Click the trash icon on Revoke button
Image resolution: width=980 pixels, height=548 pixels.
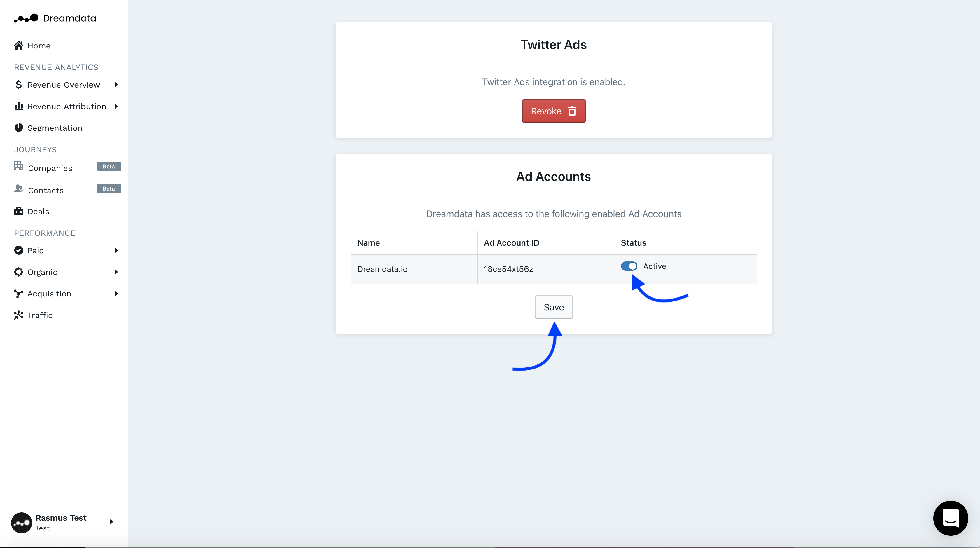572,111
